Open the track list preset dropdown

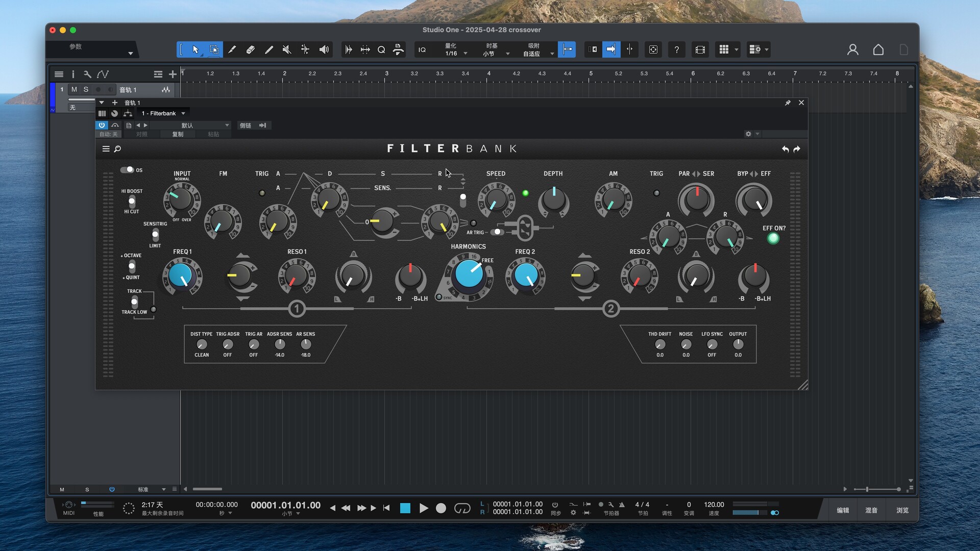coord(151,489)
